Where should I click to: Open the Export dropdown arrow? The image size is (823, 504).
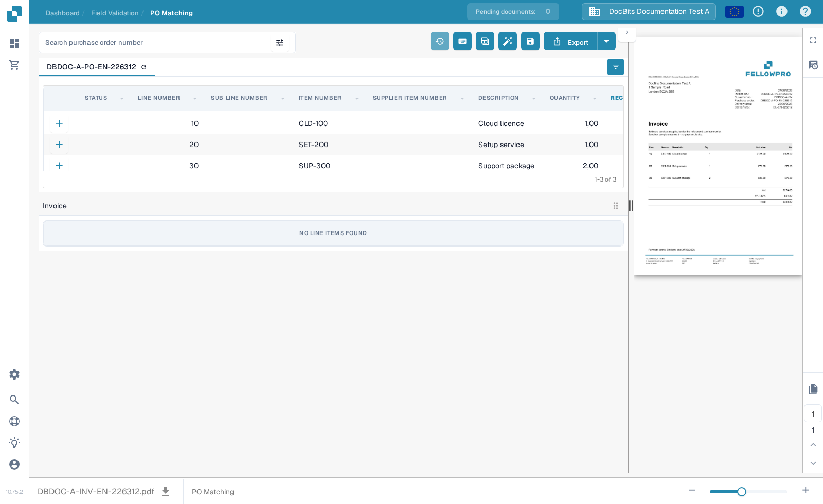pos(606,41)
